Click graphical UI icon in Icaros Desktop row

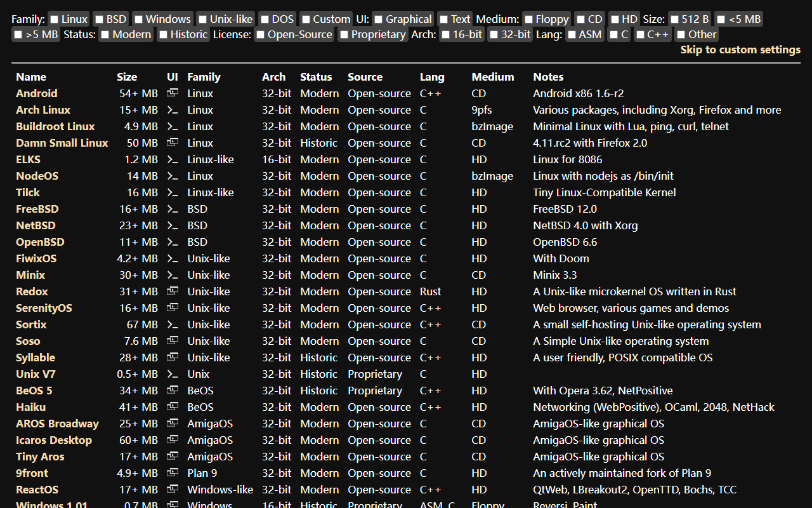(x=173, y=440)
